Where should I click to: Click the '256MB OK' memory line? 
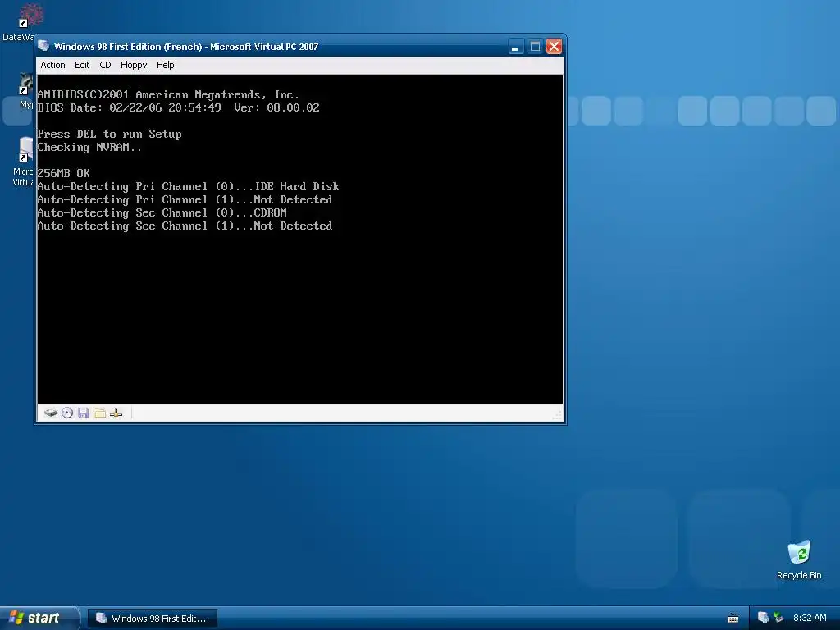(x=64, y=173)
